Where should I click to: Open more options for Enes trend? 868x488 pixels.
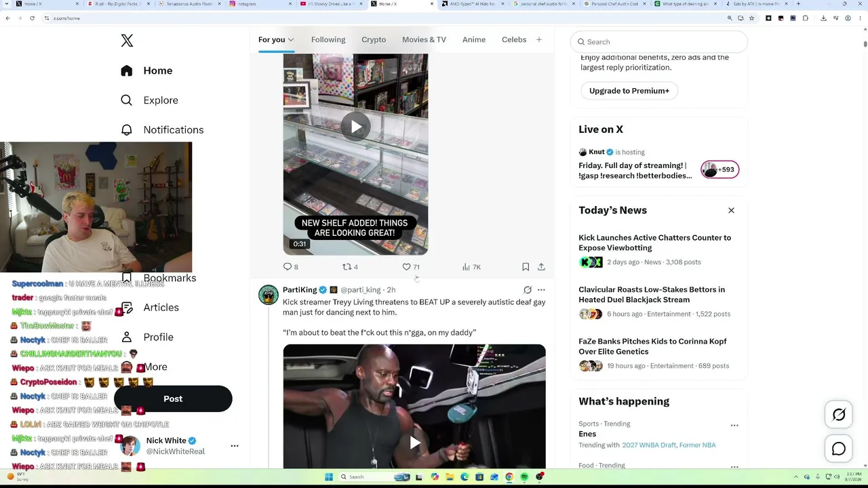coord(734,426)
